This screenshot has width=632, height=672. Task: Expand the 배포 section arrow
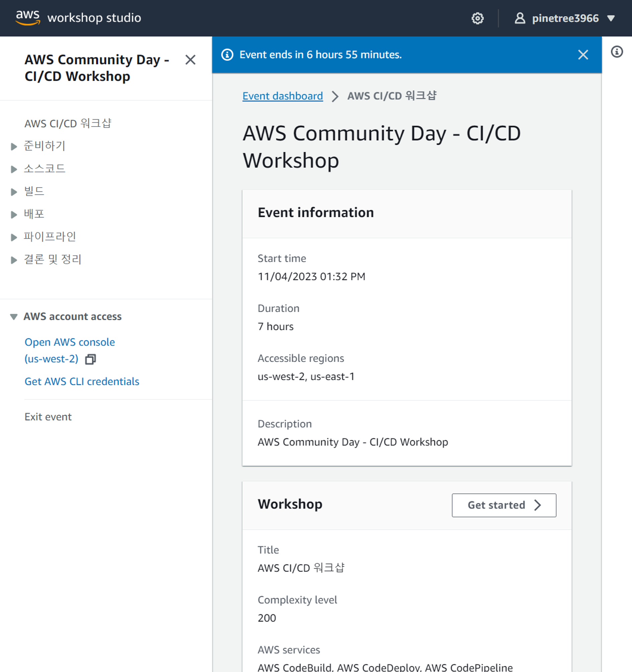point(14,214)
